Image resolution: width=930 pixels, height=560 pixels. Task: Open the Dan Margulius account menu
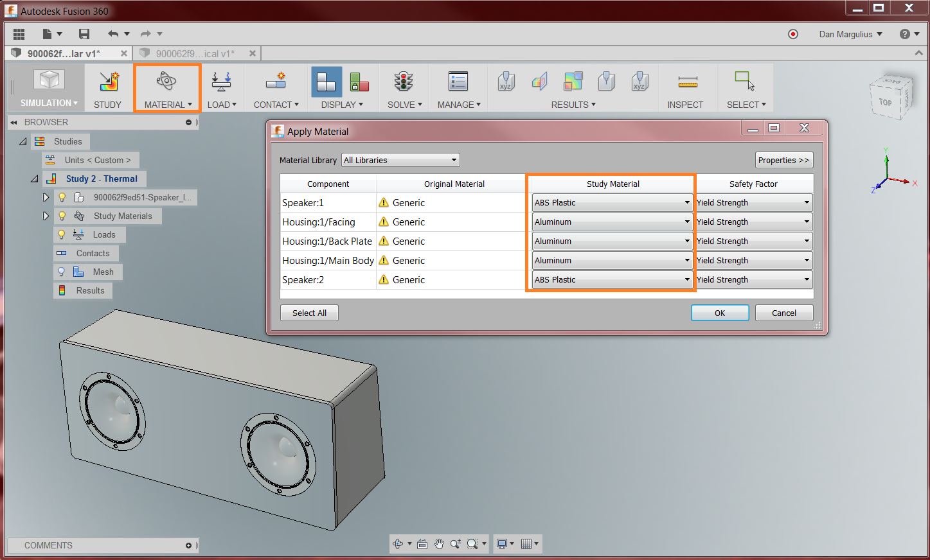coord(850,34)
